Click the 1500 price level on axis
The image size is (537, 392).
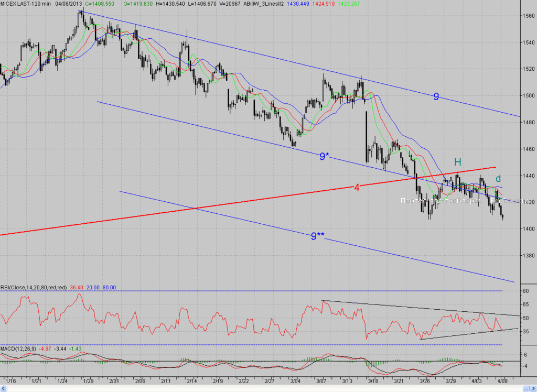tap(529, 95)
